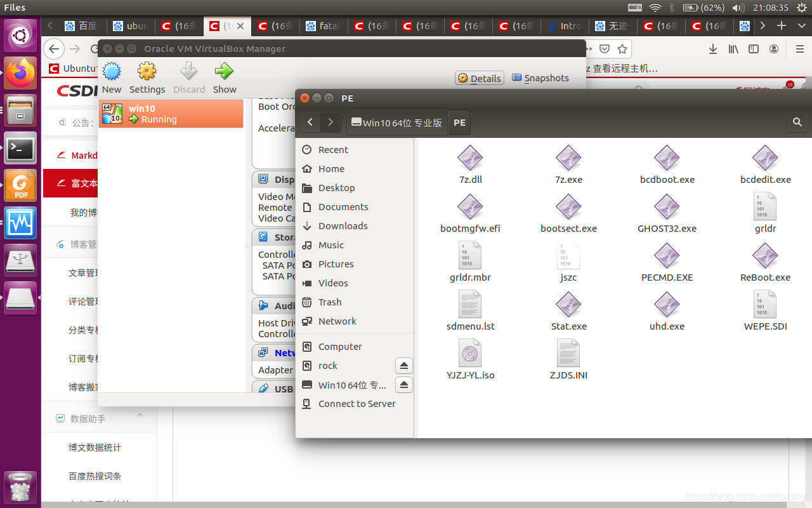Open 博文数据统计 in CSDN sidebar

click(x=95, y=448)
